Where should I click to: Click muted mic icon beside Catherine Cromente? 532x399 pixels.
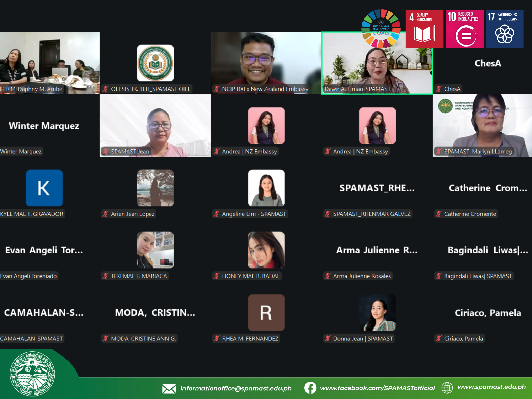[438, 214]
